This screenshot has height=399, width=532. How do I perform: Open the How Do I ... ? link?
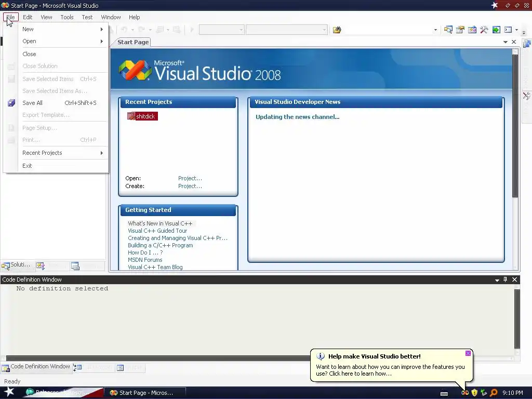[x=145, y=252]
